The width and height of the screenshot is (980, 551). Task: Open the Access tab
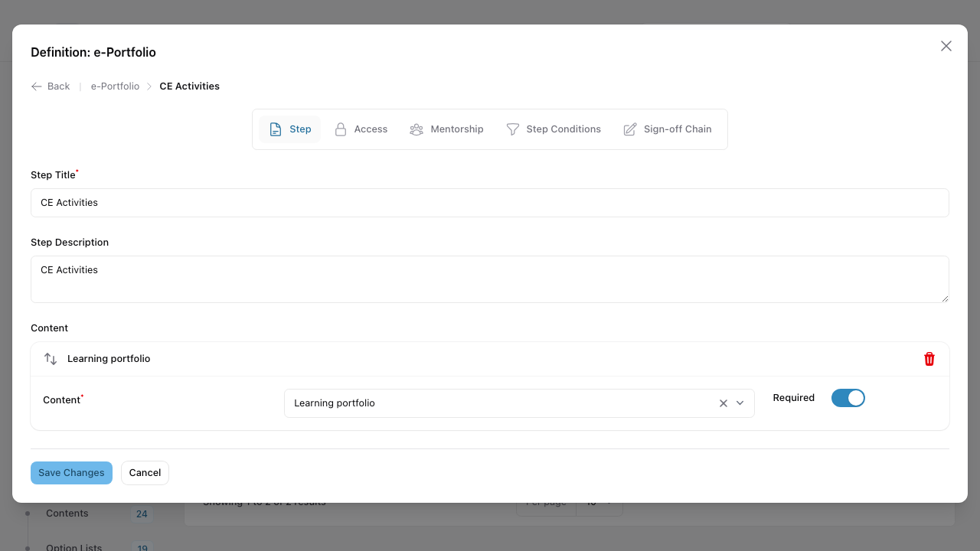[x=361, y=129]
